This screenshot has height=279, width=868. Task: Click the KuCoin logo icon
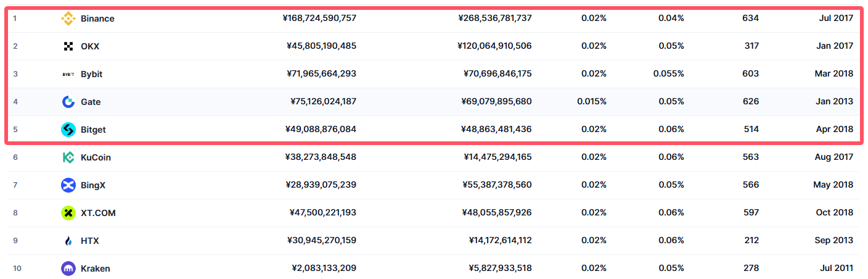coord(68,157)
